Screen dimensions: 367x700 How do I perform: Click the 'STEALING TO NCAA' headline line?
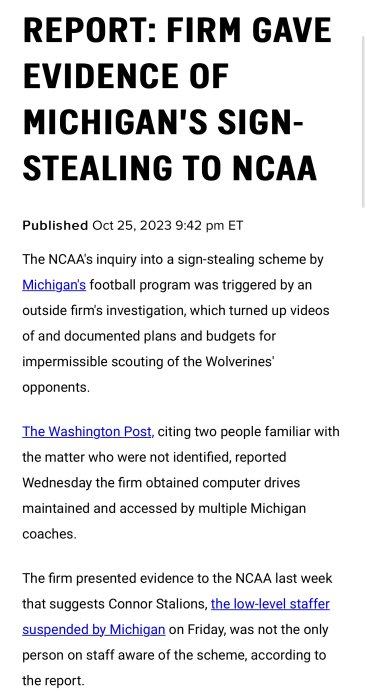tap(170, 167)
